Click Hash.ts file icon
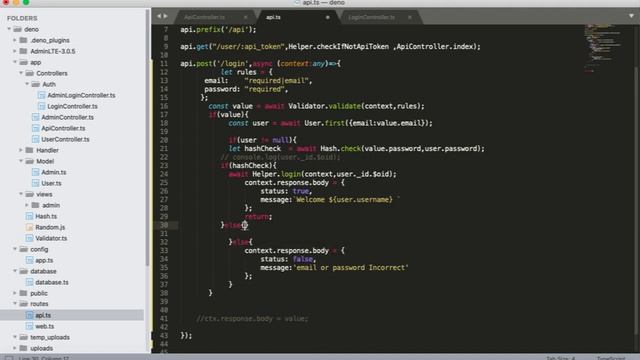The image size is (640, 360). point(29,216)
